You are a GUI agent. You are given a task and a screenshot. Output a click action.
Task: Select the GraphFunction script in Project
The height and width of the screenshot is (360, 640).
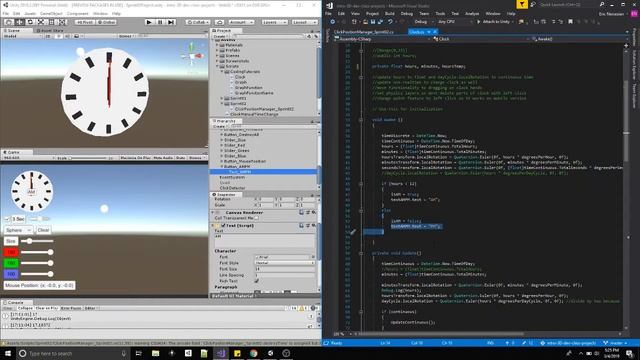pos(248,87)
